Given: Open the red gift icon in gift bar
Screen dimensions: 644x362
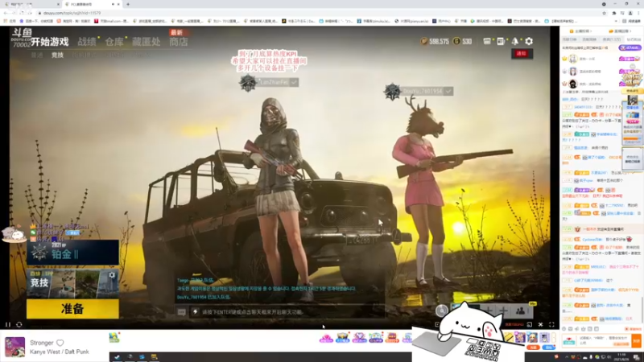Looking at the screenshot, I should (x=392, y=338).
